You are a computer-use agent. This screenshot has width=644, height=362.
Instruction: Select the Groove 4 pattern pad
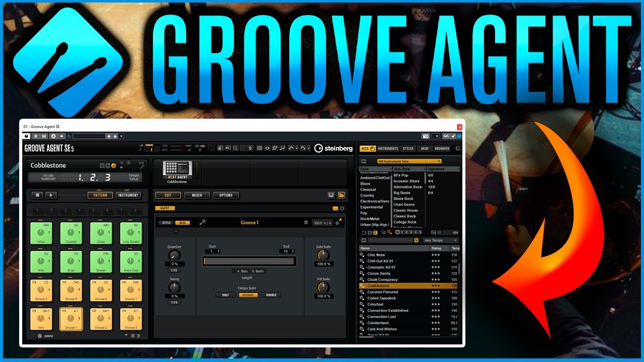pos(41,291)
